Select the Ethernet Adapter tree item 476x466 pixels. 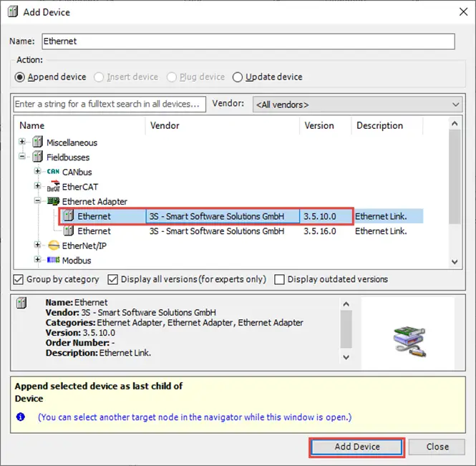tap(94, 202)
